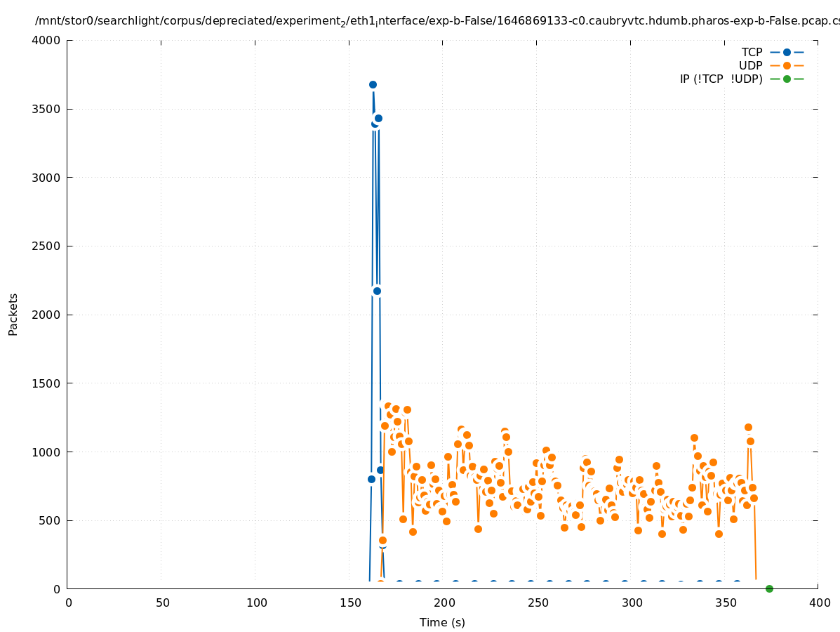This screenshot has width=840, height=632.
Task: Click the Time (s) x-axis label
Action: coord(442,622)
